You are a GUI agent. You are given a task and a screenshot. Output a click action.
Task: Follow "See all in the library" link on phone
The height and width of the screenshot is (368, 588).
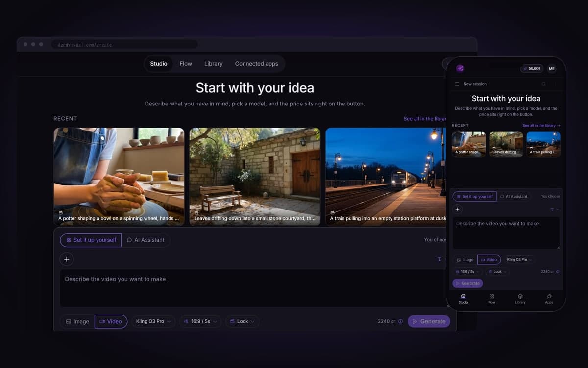541,126
